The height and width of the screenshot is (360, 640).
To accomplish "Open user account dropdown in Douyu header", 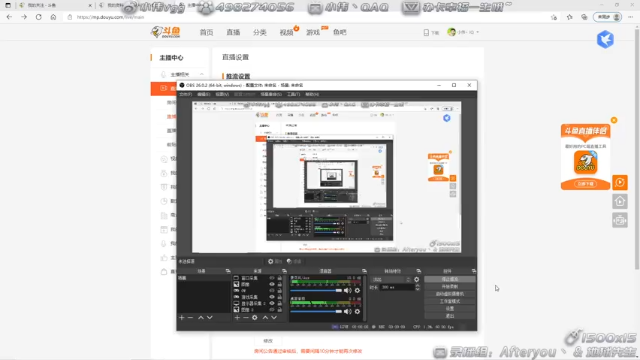I will click(x=463, y=32).
